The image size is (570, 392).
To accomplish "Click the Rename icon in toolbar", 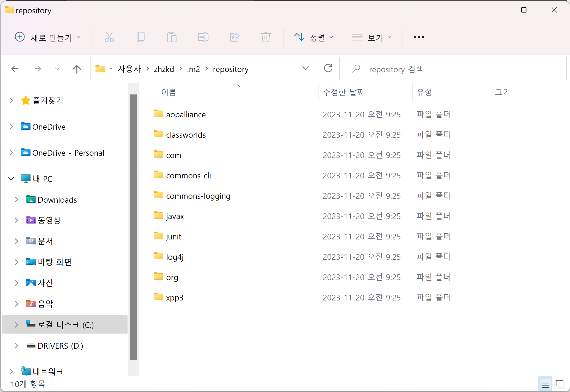I will click(x=203, y=37).
